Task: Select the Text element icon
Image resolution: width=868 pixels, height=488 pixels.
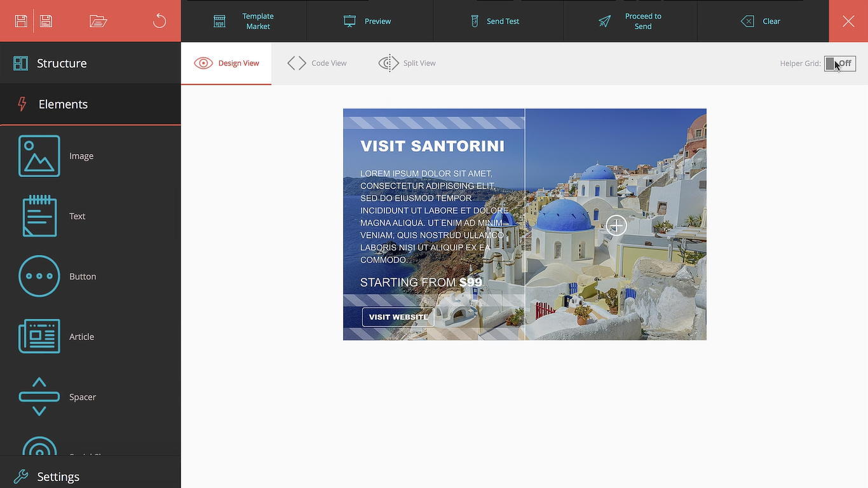Action: [x=39, y=216]
